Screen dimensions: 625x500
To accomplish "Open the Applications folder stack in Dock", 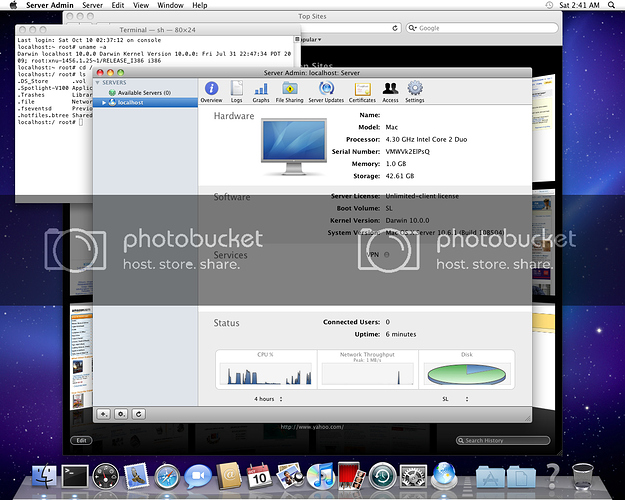I will [490, 476].
